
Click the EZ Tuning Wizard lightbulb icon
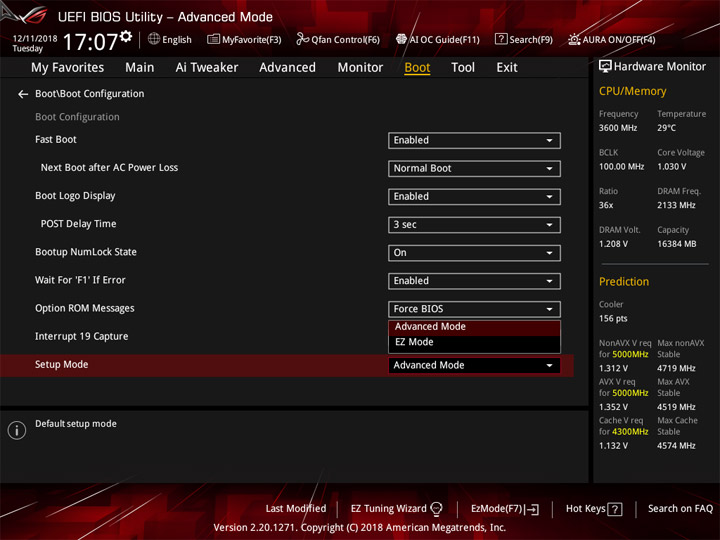click(436, 509)
